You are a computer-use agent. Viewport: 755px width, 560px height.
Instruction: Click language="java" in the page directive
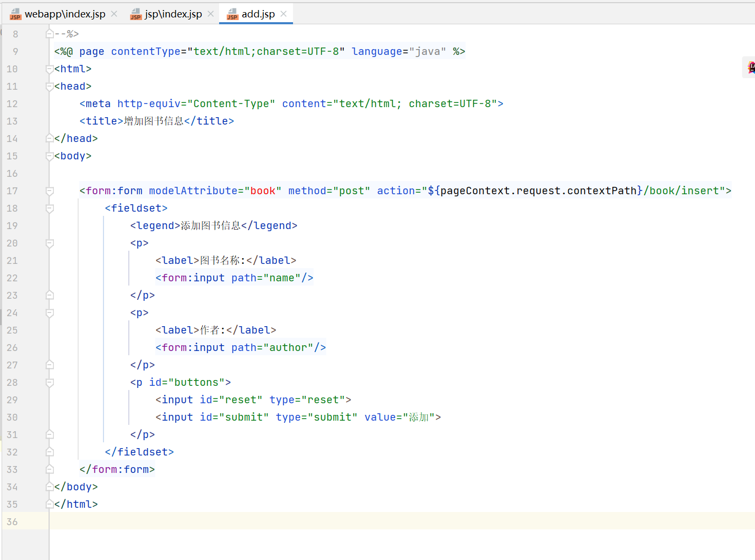coord(399,52)
